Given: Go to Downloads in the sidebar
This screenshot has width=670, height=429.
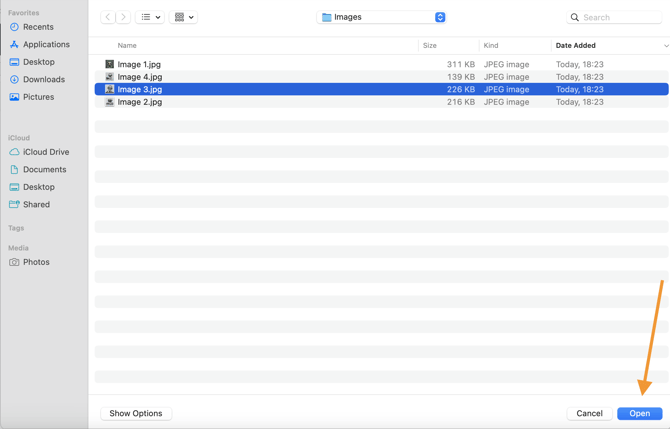Looking at the screenshot, I should coord(43,79).
